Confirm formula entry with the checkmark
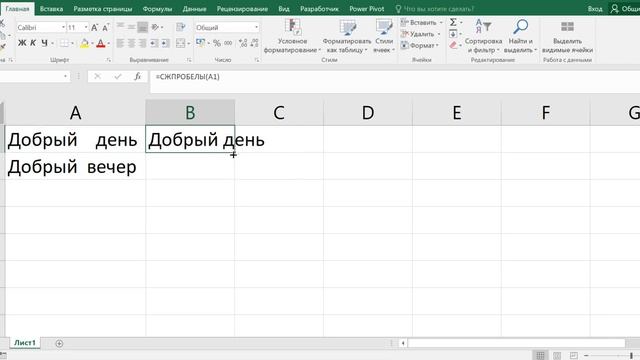The image size is (640, 360). pos(118,76)
